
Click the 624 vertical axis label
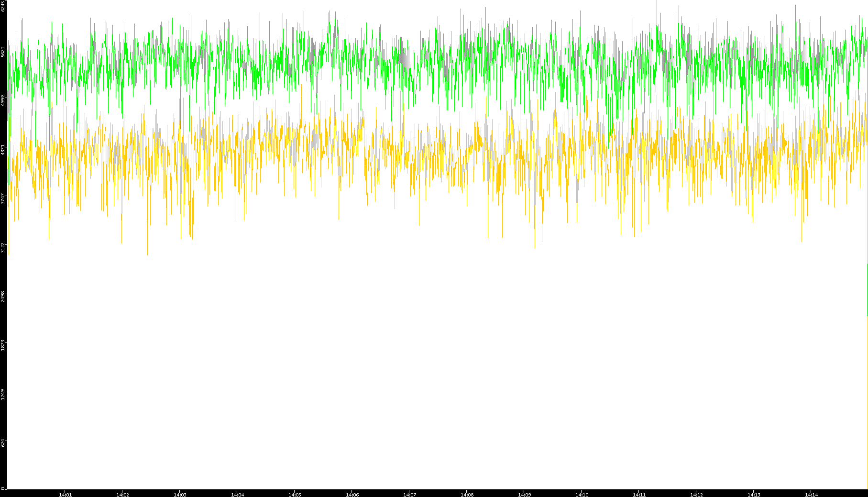tap(3, 443)
